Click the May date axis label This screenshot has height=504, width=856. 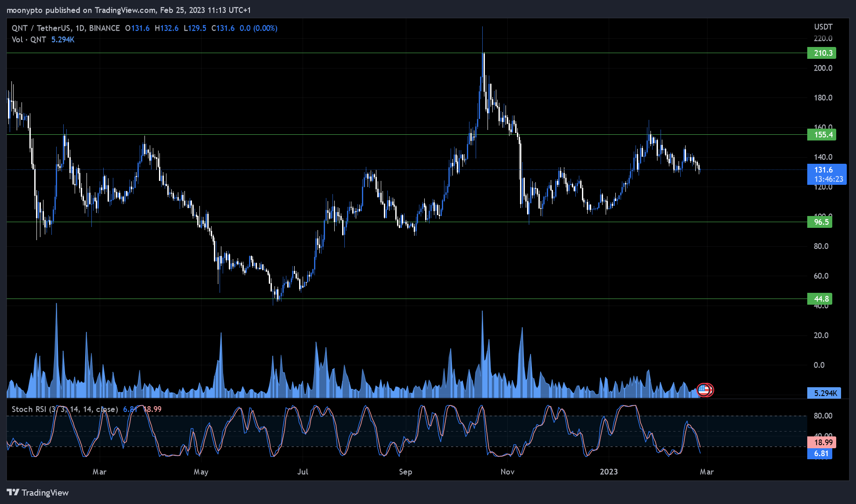201,472
